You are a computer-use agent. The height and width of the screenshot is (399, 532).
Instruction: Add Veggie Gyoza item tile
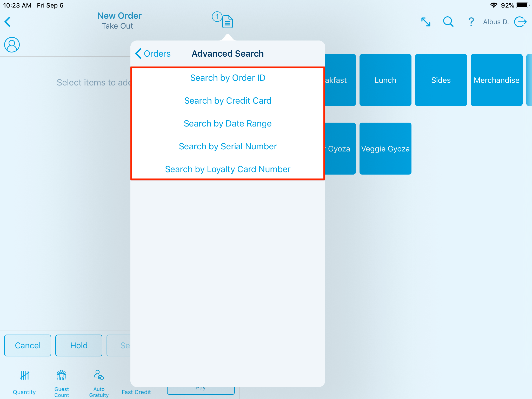click(385, 149)
